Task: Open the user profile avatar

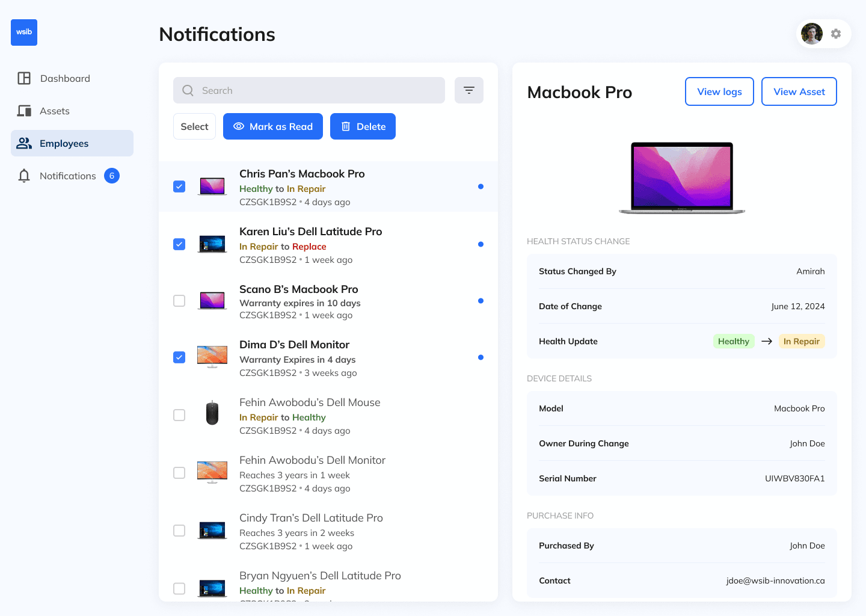Action: click(x=812, y=34)
